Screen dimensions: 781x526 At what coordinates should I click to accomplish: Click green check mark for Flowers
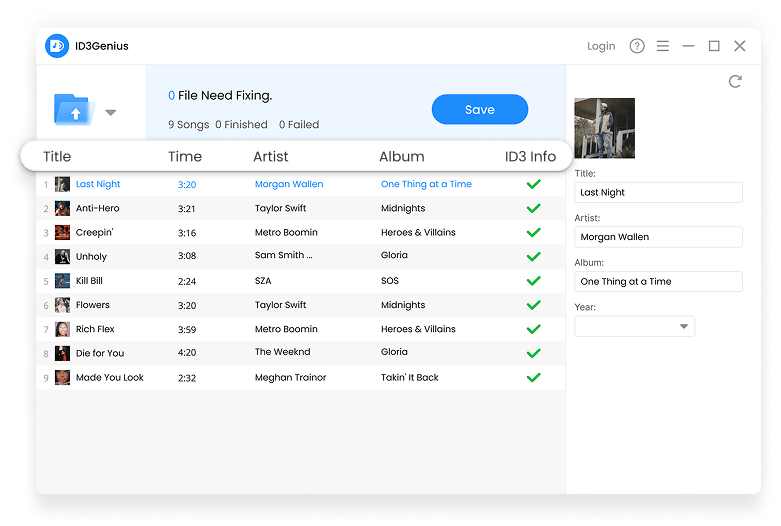(x=533, y=305)
